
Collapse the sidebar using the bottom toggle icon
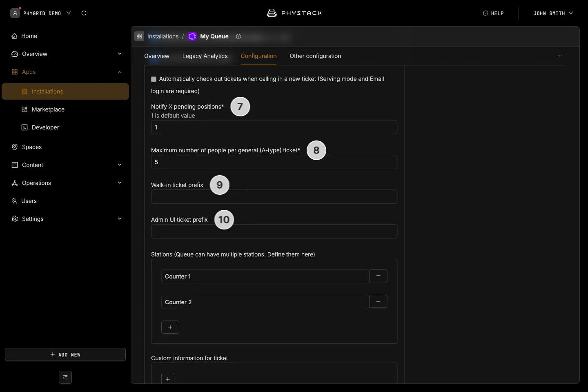click(65, 377)
